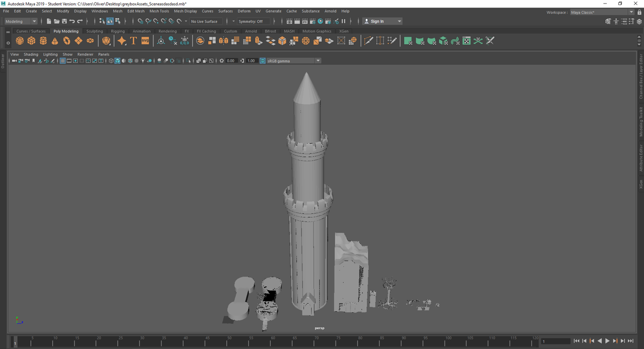Open the Mesh Tools menu
Image resolution: width=644 pixels, height=349 pixels.
[x=159, y=11]
